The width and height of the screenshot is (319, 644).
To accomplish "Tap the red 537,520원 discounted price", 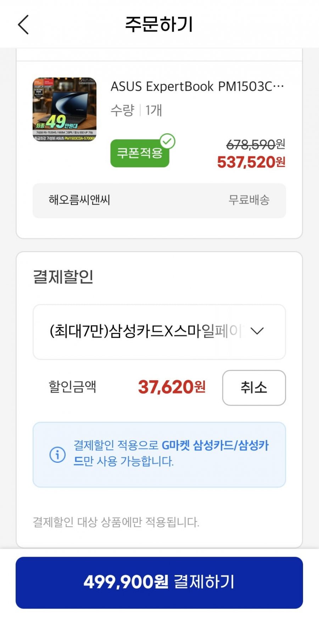I will click(251, 162).
